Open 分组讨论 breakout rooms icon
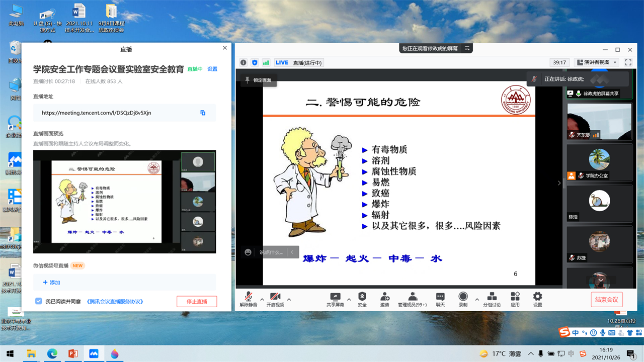The height and width of the screenshot is (362, 644). [x=492, y=297]
